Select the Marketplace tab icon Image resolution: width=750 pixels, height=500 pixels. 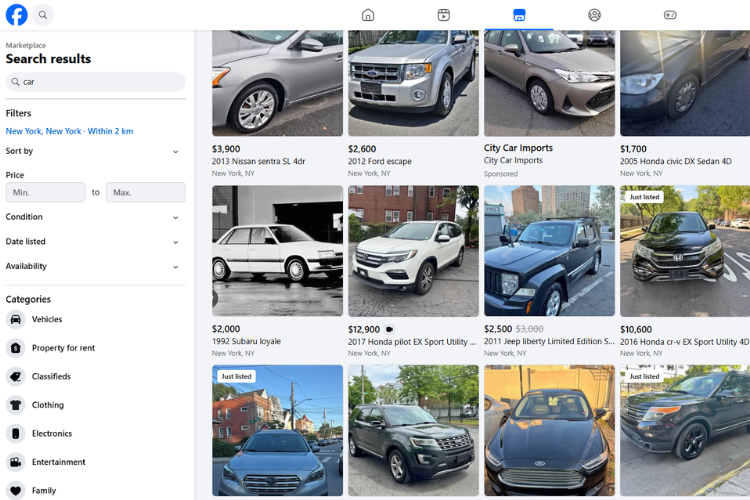pyautogui.click(x=519, y=15)
